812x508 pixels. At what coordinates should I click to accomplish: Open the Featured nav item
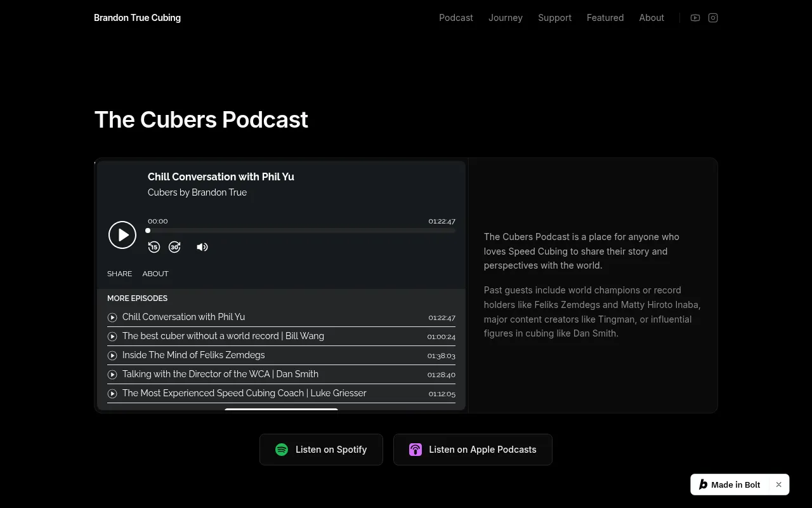click(605, 18)
